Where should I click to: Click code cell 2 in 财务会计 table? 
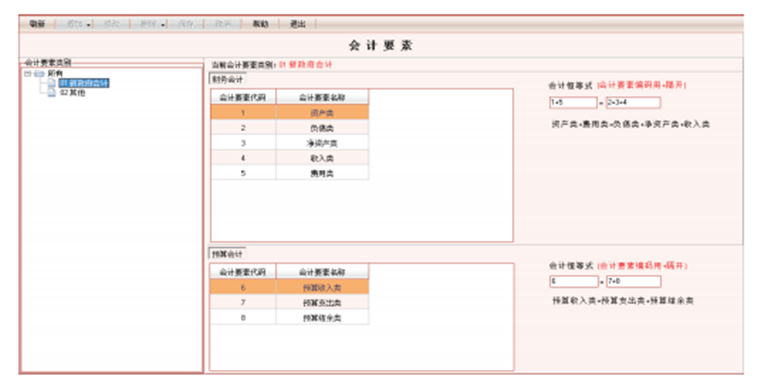[x=243, y=128]
